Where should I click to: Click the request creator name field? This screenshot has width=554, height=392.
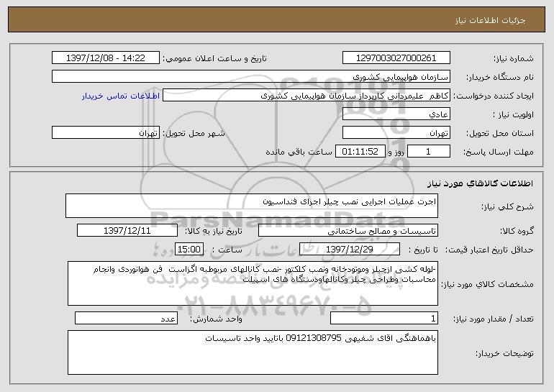(x=306, y=96)
